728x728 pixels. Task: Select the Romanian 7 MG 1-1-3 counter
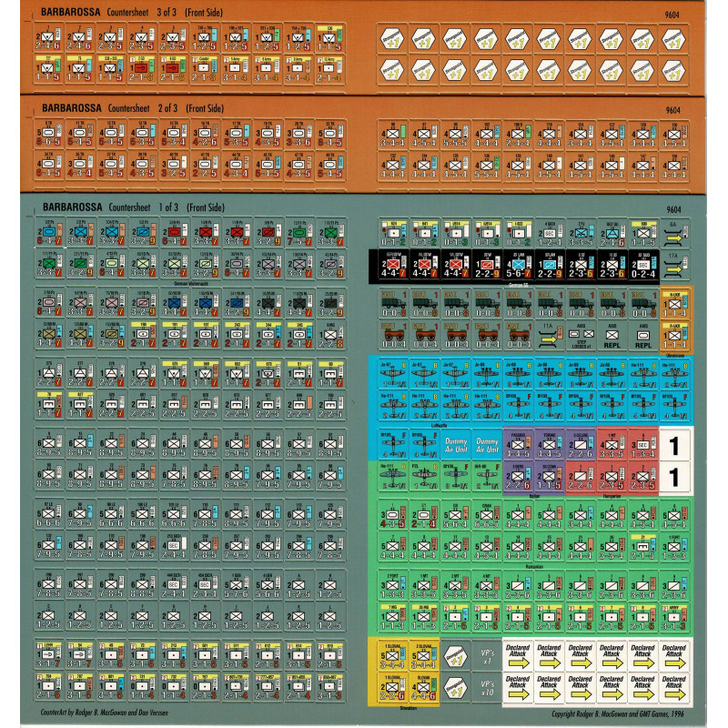point(393,618)
